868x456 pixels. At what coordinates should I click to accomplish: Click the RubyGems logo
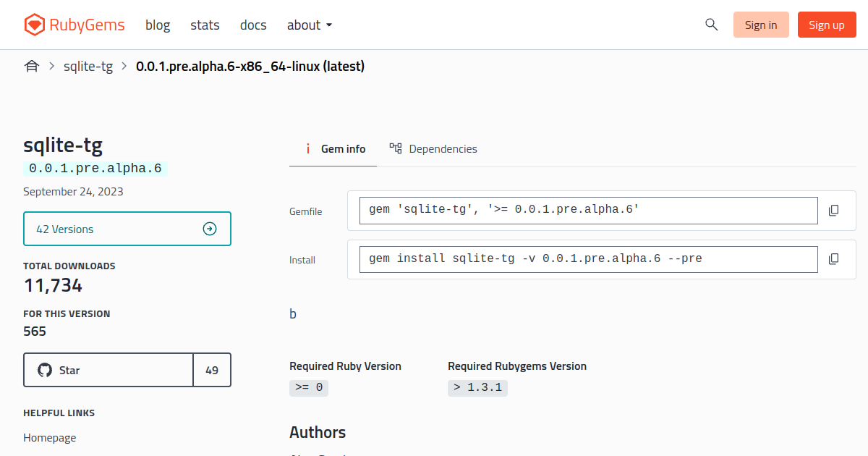pos(74,25)
